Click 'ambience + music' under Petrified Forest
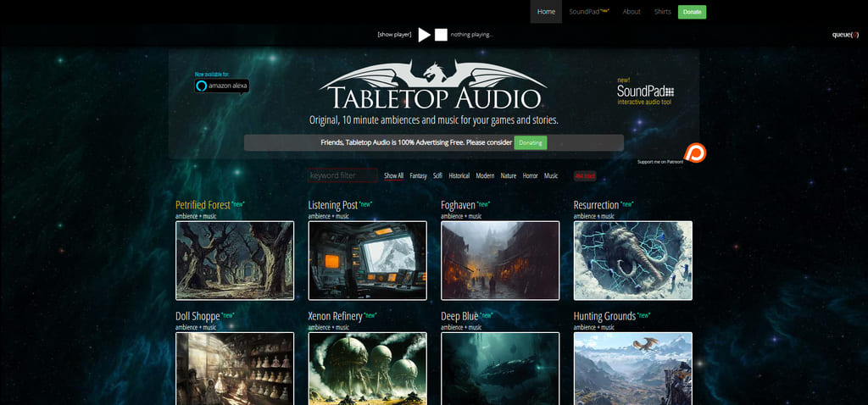This screenshot has width=868, height=405. pyautogui.click(x=196, y=216)
